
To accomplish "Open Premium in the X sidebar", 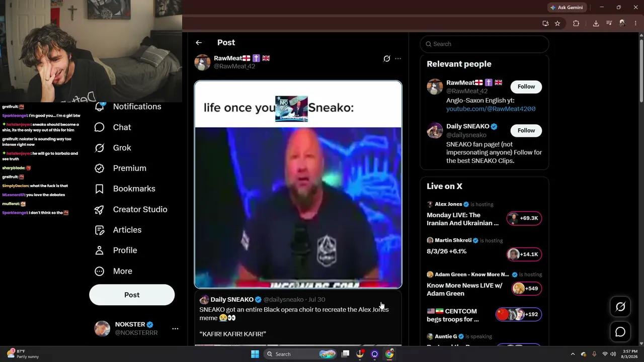I will pyautogui.click(x=120, y=168).
